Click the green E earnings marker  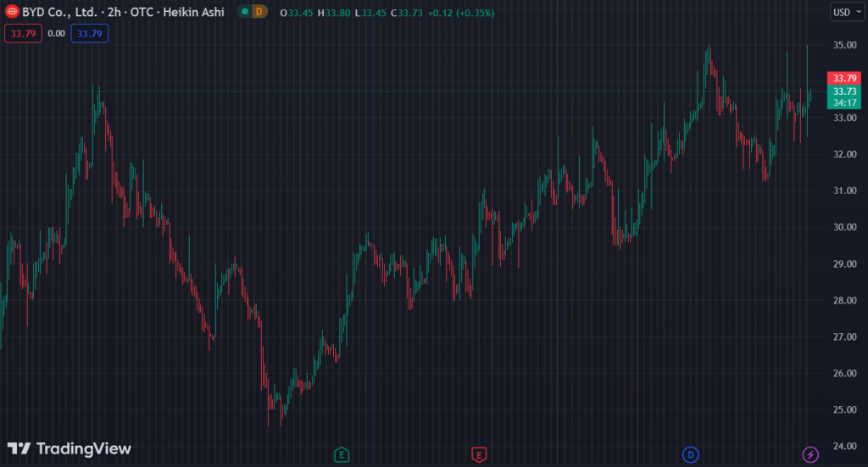point(342,455)
